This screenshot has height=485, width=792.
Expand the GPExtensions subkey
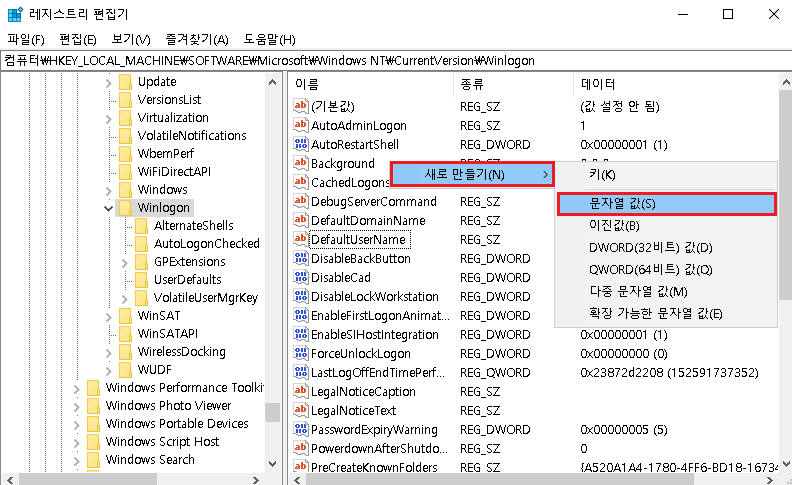click(125, 262)
